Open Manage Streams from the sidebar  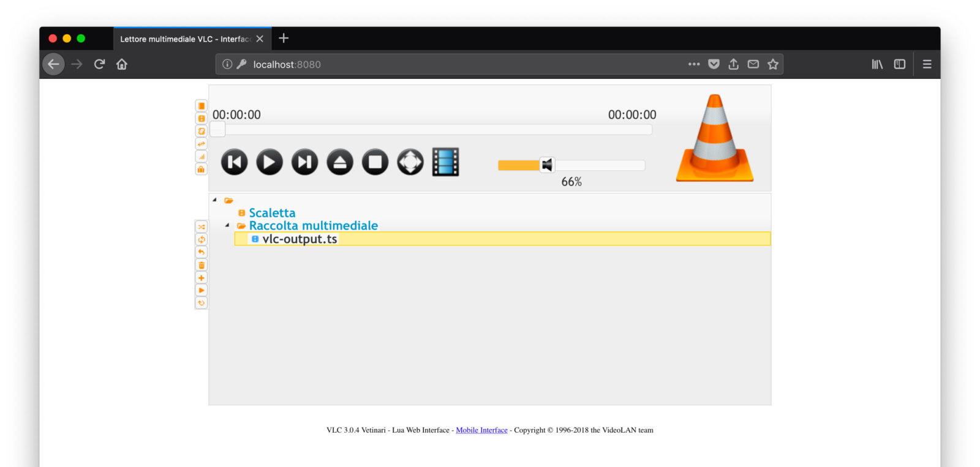pos(201,131)
